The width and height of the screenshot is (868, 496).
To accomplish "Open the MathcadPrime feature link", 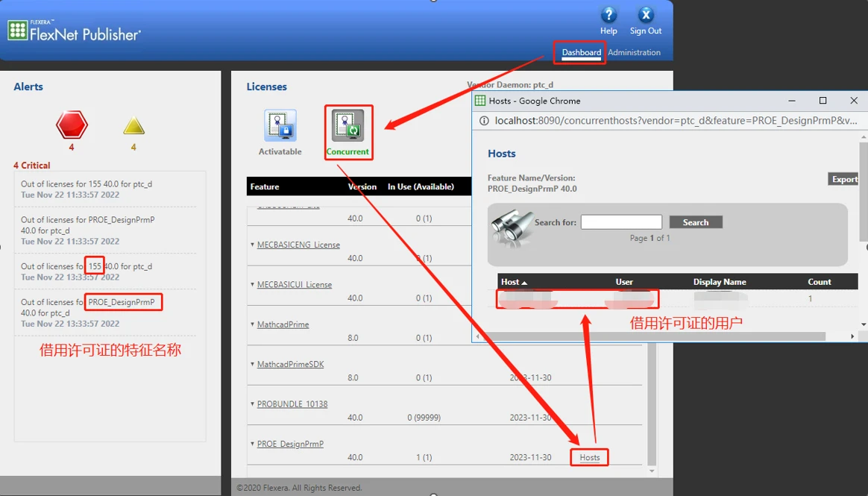I will (x=283, y=324).
